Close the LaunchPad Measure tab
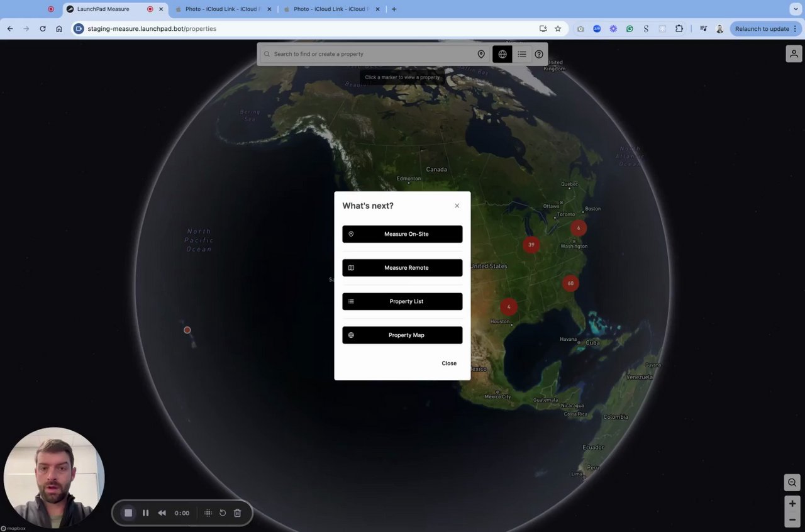The width and height of the screenshot is (805, 532). [x=161, y=9]
